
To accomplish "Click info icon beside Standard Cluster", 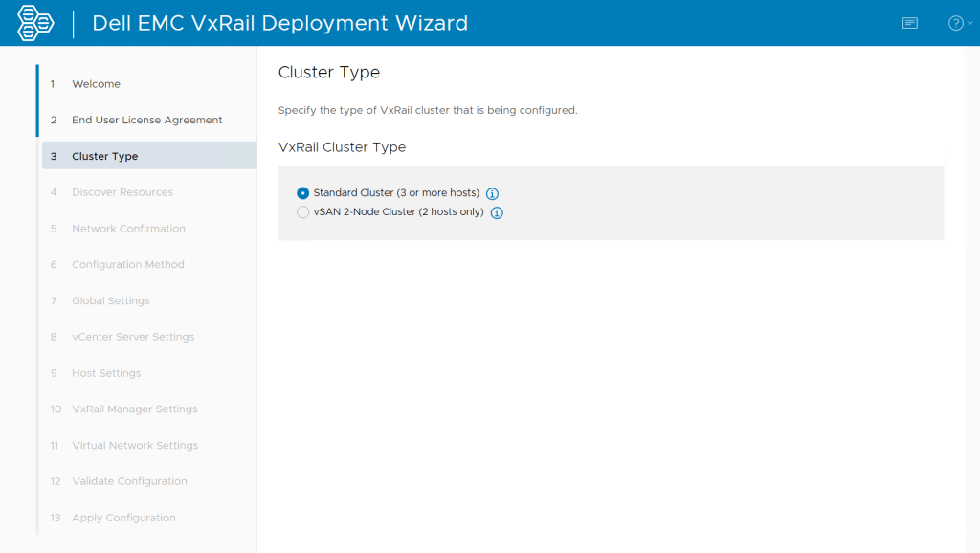I will tap(493, 193).
